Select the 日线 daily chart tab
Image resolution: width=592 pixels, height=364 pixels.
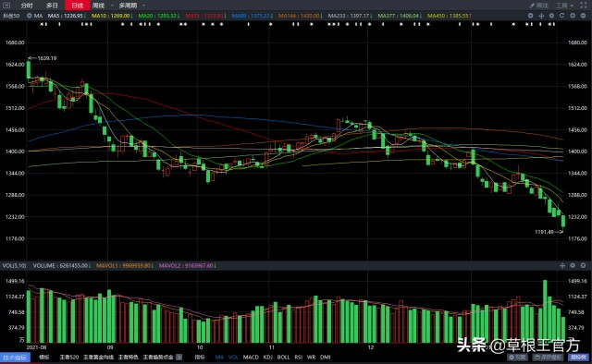(x=77, y=6)
